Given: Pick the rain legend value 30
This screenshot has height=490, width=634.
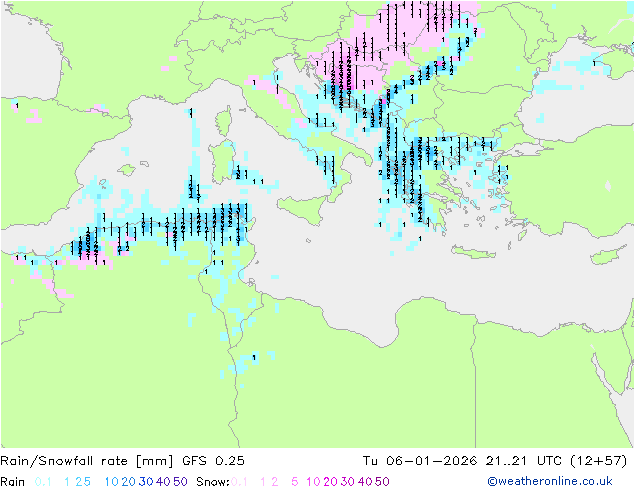Looking at the screenshot, I should 146,482.
